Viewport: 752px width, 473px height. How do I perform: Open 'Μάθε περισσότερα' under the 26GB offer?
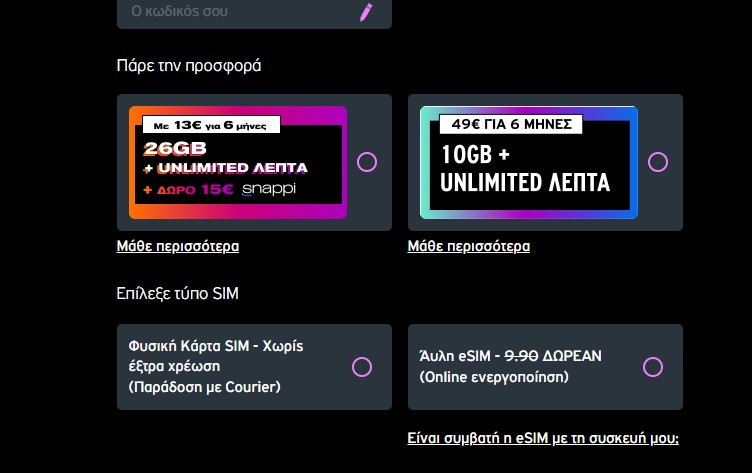pyautogui.click(x=178, y=246)
